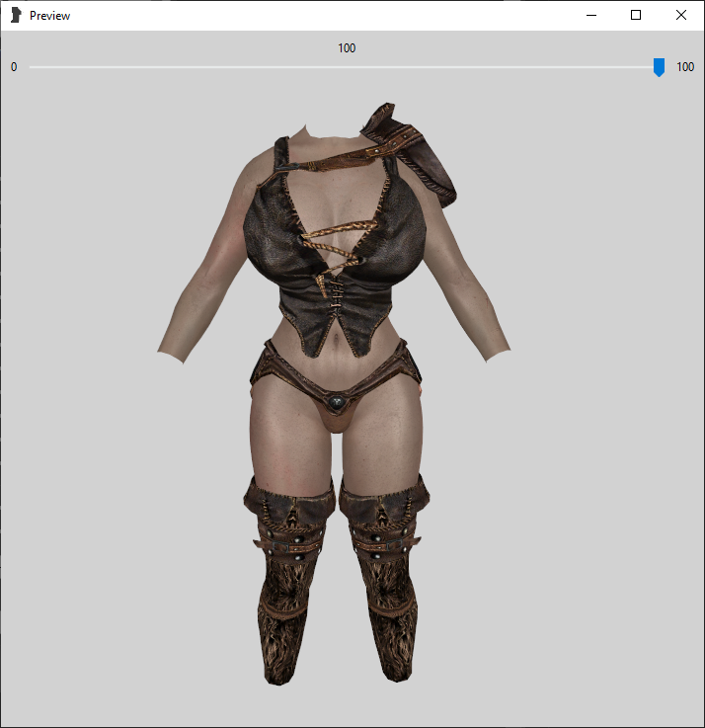705x728 pixels.
Task: Click the slider track near its middle
Action: coord(347,67)
